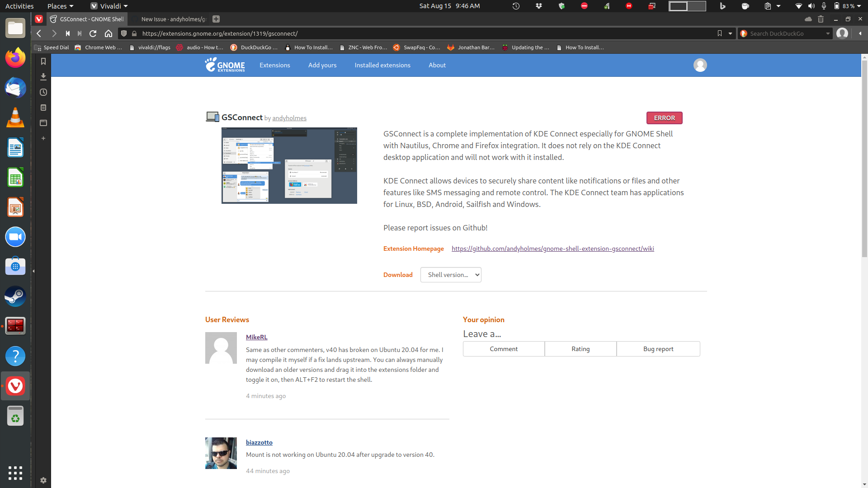
Task: Open the Downloads panel in Vivaldi sidebar
Action: (x=43, y=77)
